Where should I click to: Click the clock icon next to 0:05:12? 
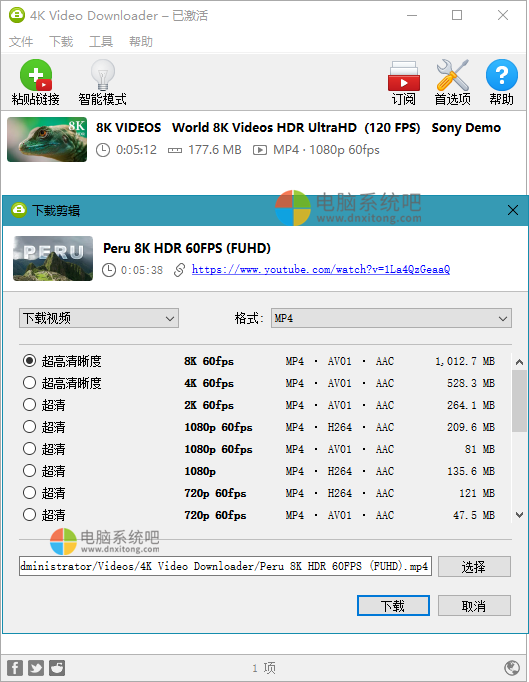coord(103,150)
